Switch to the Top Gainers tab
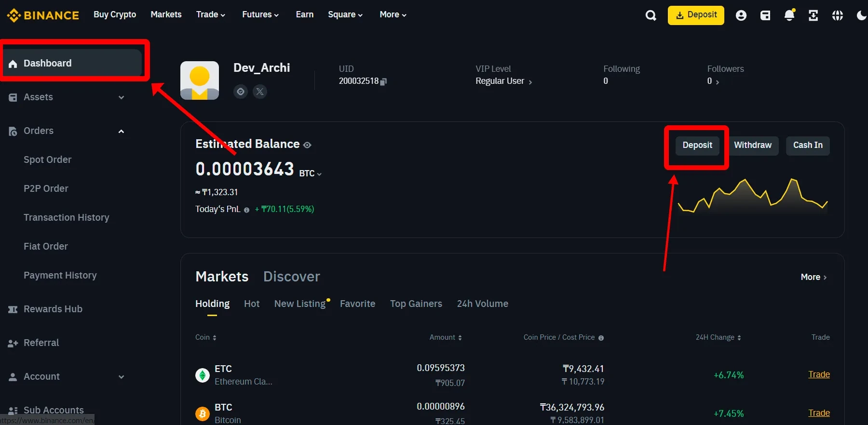The width and height of the screenshot is (868, 425). [416, 304]
